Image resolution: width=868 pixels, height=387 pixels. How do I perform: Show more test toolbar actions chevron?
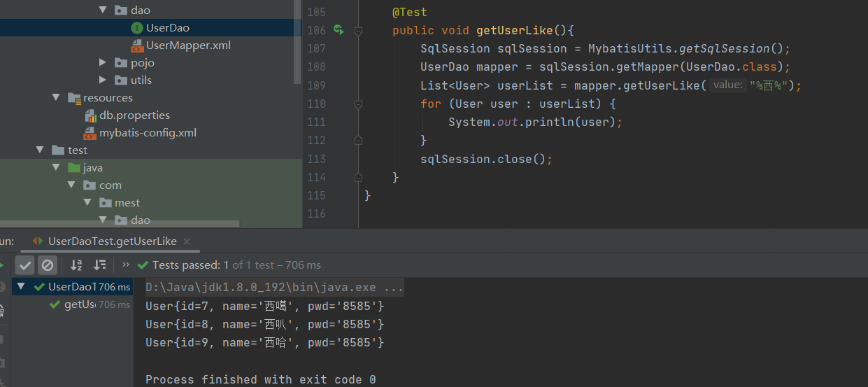tap(126, 265)
